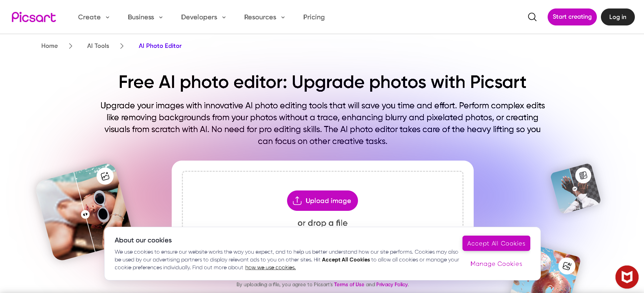Expand the Create menu
Screen dimensions: 644x293
pos(94,17)
